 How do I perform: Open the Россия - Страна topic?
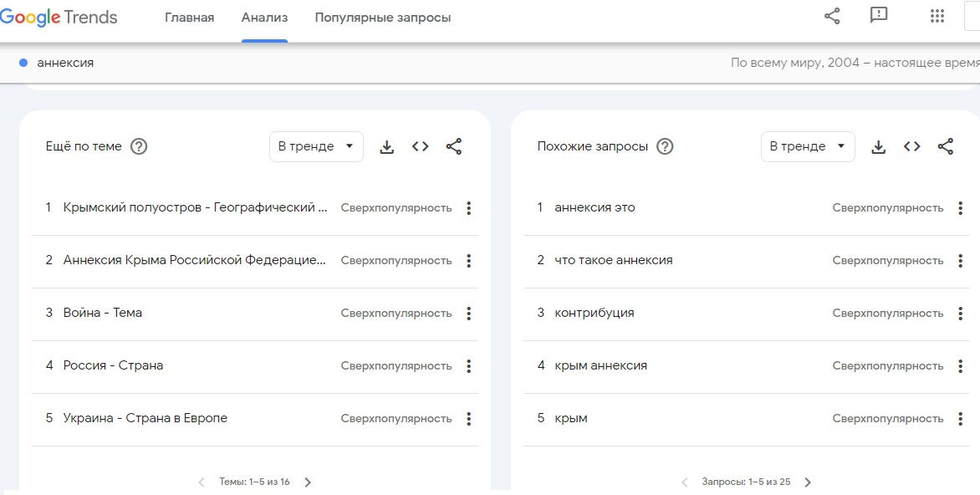[113, 365]
